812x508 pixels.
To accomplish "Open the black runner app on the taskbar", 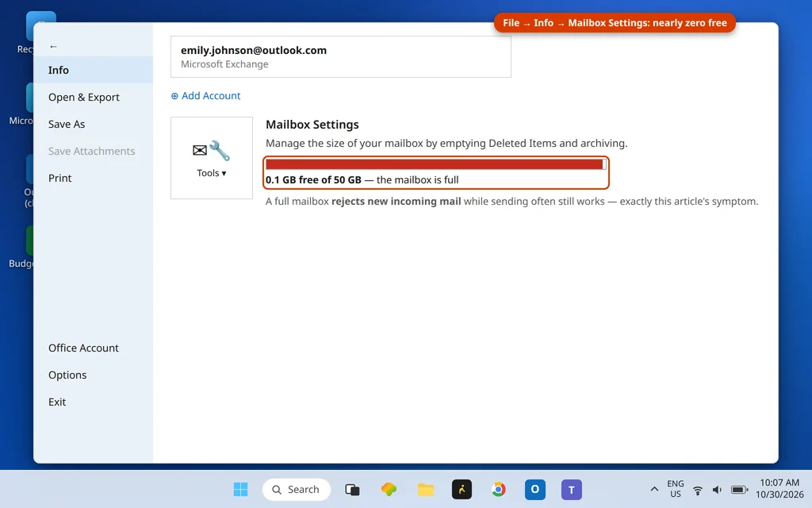I will coord(462,489).
